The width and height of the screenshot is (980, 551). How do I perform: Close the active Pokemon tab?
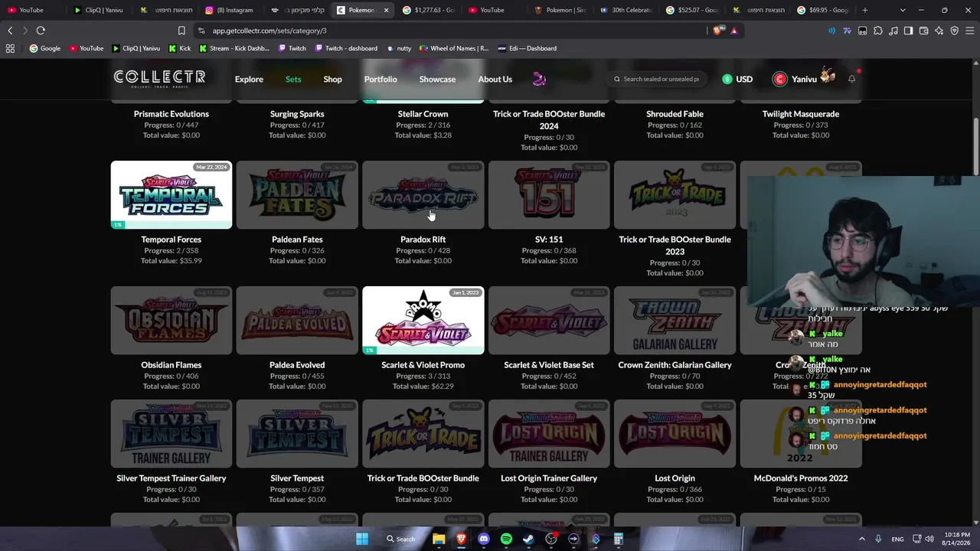point(386,10)
